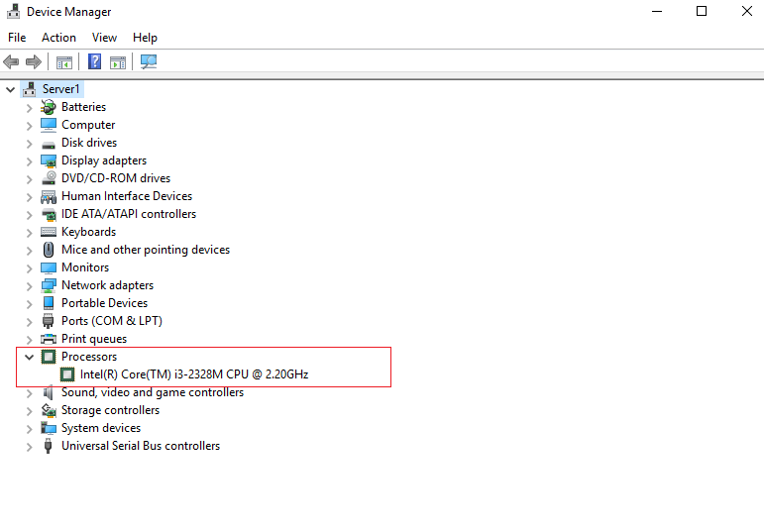This screenshot has width=764, height=532.
Task: Click the Universal Serial Bus controllers icon
Action: (x=48, y=446)
